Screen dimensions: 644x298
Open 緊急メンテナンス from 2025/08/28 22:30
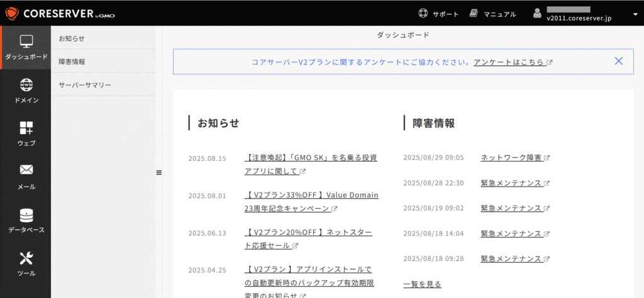512,183
